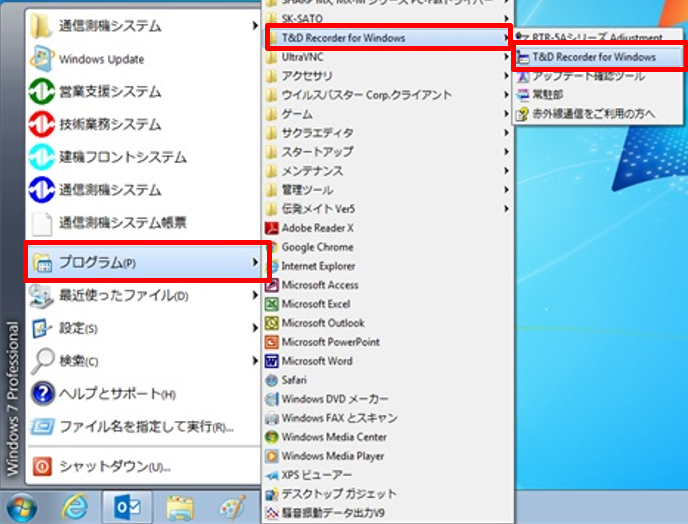Launch Microsoft Outlook from the programs list
The height and width of the screenshot is (524, 688).
tap(388, 323)
